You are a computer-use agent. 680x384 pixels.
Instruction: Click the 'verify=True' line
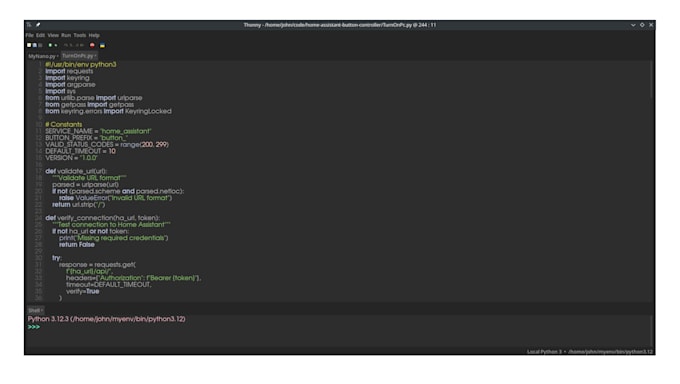(x=82, y=291)
